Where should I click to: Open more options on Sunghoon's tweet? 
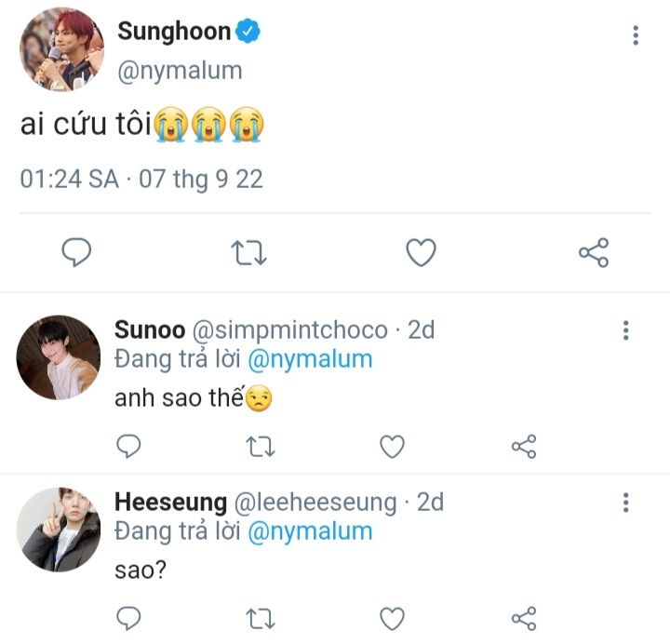pyautogui.click(x=636, y=35)
